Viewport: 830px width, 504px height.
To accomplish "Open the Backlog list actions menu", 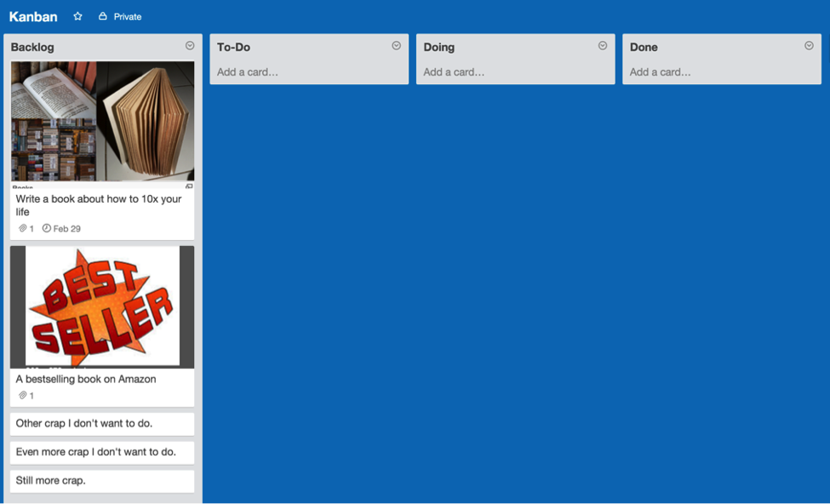I will point(190,46).
